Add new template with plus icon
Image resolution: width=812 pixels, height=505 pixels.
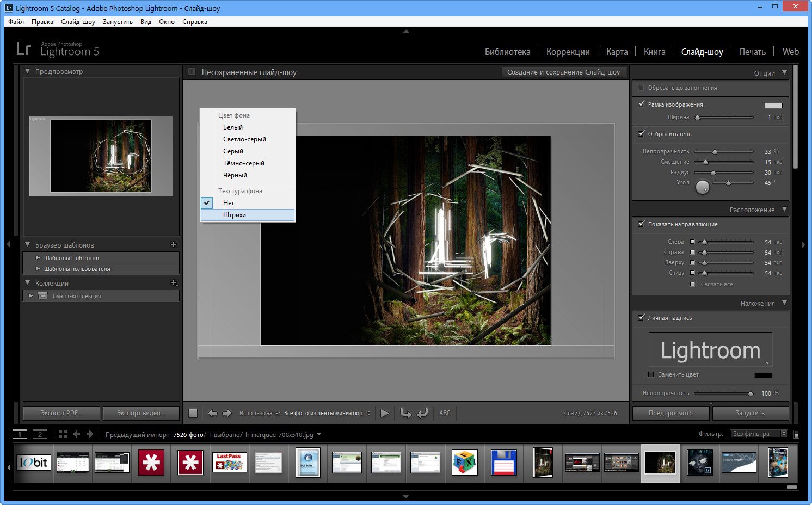click(x=174, y=244)
